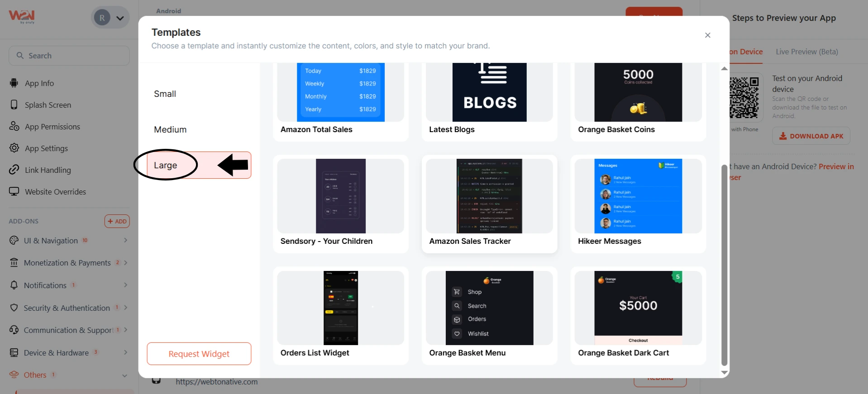This screenshot has width=868, height=394.
Task: Click the search magnifier icon in sidebar
Action: click(20, 55)
